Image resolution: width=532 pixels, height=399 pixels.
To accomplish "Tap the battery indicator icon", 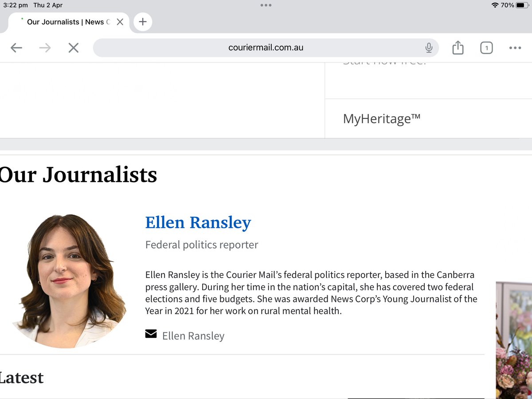I will pyautogui.click(x=522, y=5).
